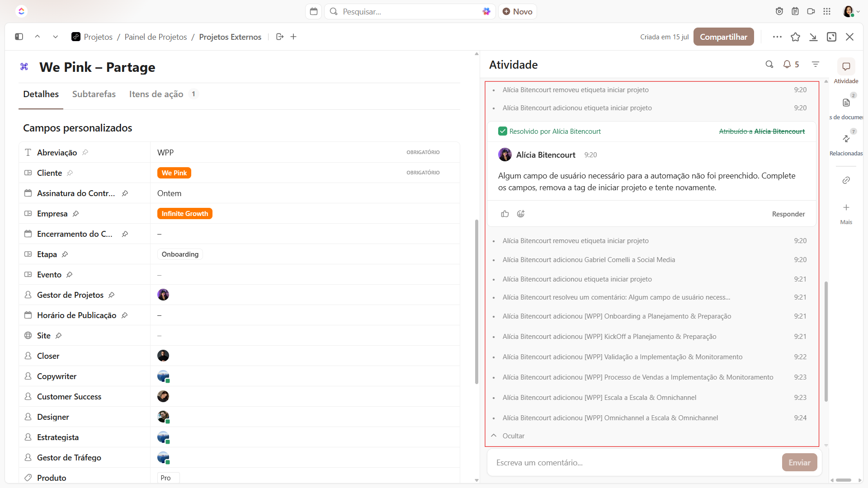The width and height of the screenshot is (868, 488).
Task: Pin the Gestor de Projetos field
Action: pyautogui.click(x=111, y=295)
